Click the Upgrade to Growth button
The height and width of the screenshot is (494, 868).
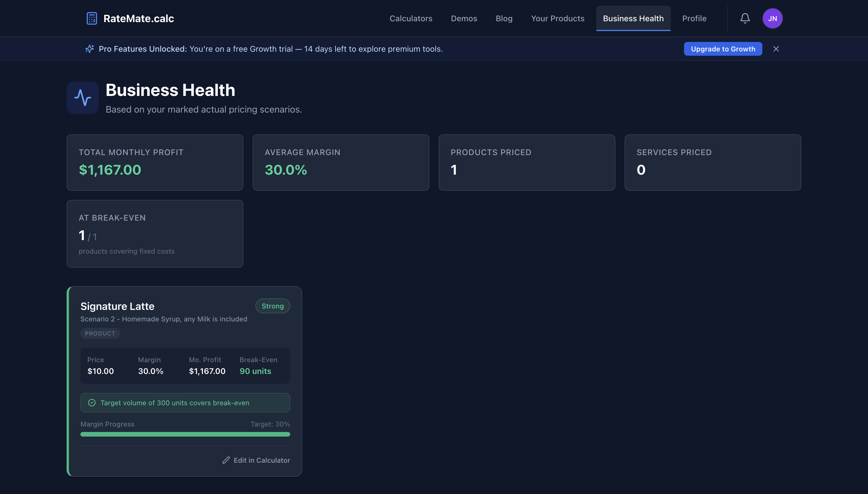point(723,49)
